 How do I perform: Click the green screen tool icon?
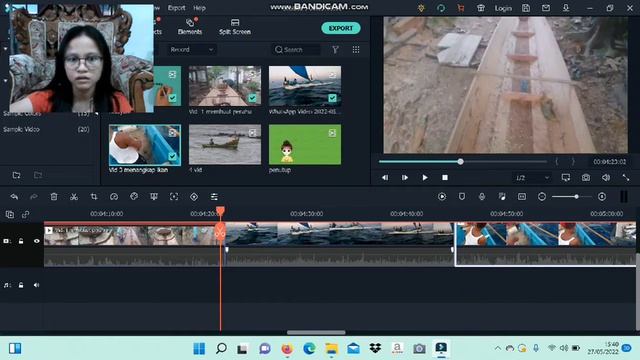(x=154, y=197)
